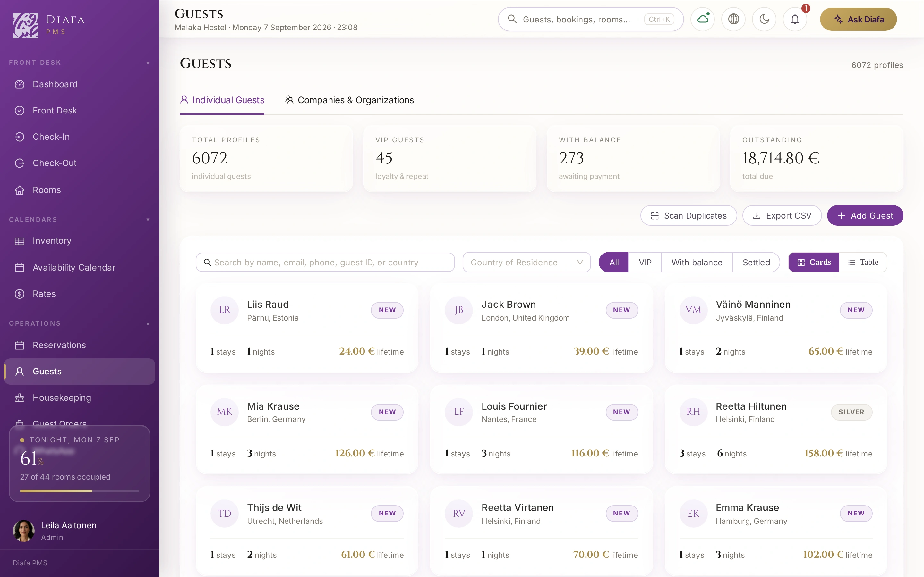Select the Individual Guests tab
The width and height of the screenshot is (924, 577).
pos(222,100)
